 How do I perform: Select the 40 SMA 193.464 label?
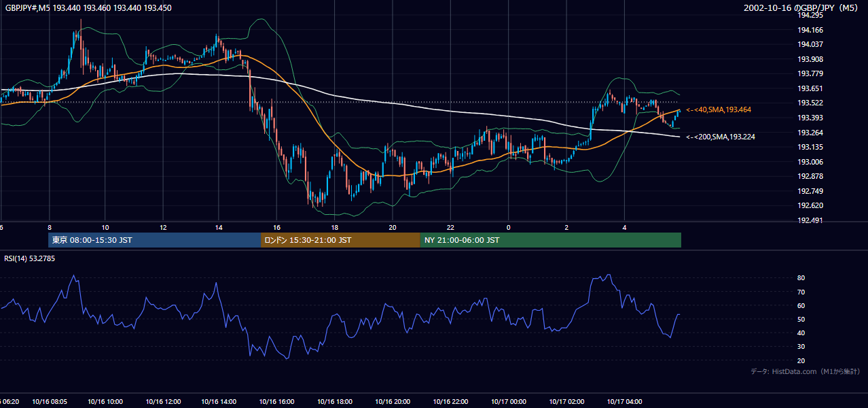click(719, 109)
